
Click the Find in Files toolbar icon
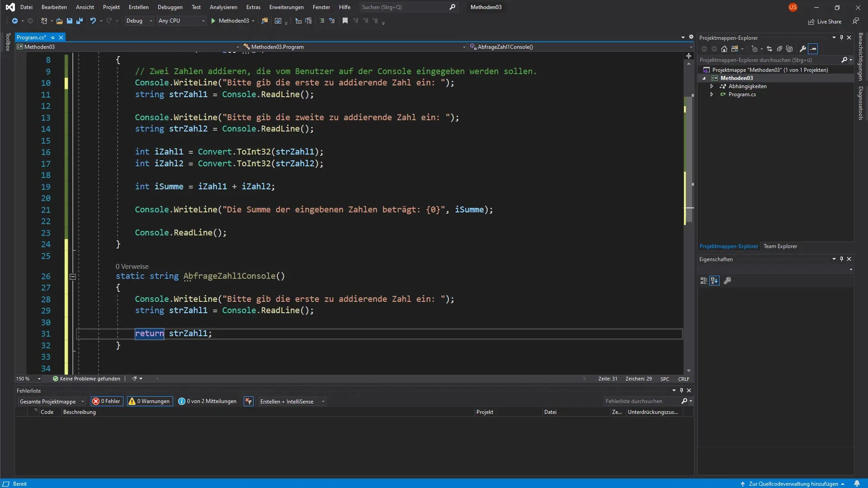[x=264, y=21]
